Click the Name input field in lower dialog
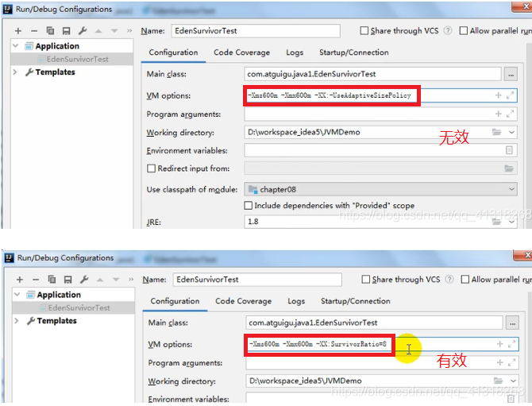The width and height of the screenshot is (532, 406). point(257,279)
